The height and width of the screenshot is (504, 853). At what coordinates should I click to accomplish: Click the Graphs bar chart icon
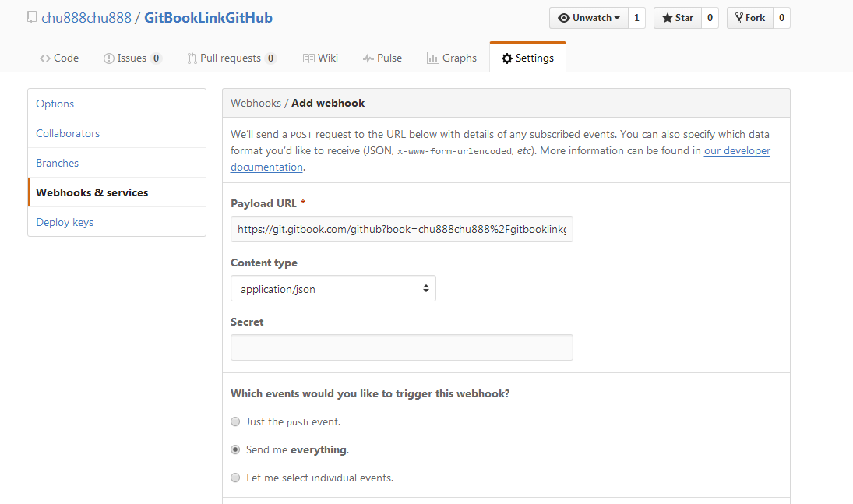[432, 58]
